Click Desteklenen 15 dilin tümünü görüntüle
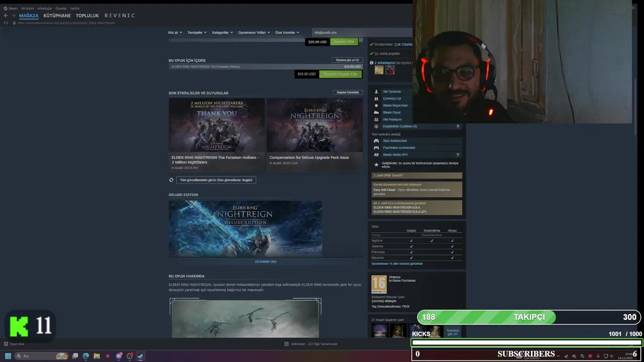The height and width of the screenshot is (362, 644). coord(397,263)
